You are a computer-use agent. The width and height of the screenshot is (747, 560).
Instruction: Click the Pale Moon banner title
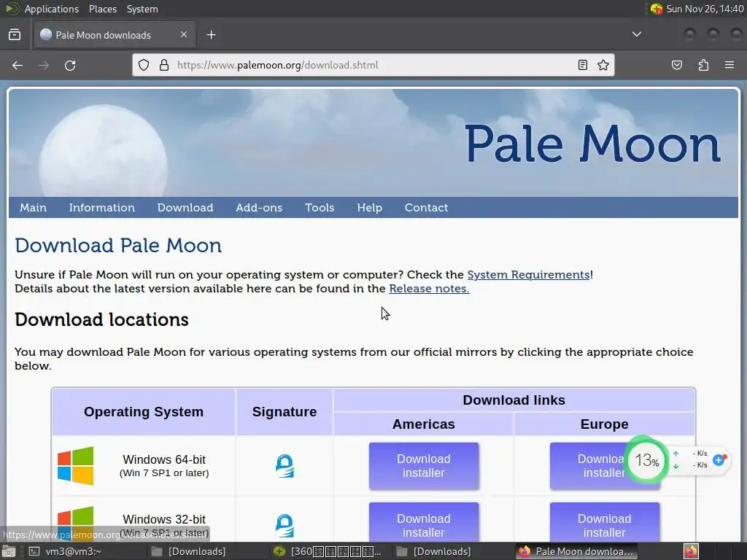click(x=592, y=144)
